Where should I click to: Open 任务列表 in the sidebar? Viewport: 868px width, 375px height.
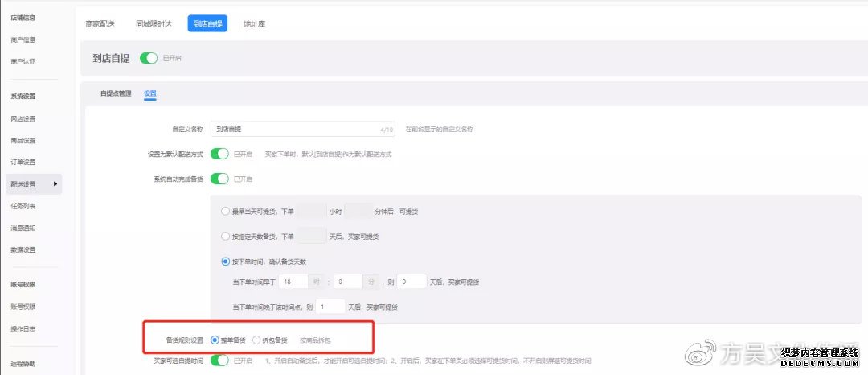click(x=23, y=205)
